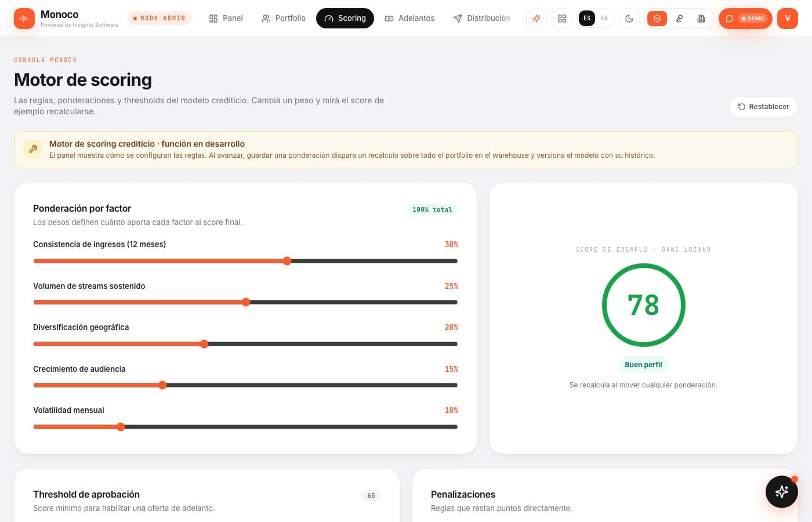The height and width of the screenshot is (522, 812).
Task: Click the threshold value badge "65"
Action: click(371, 495)
